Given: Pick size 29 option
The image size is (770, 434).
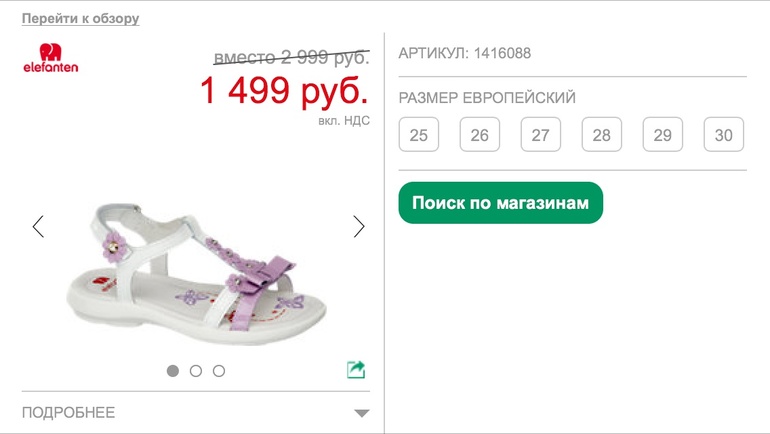Looking at the screenshot, I should tap(662, 135).
